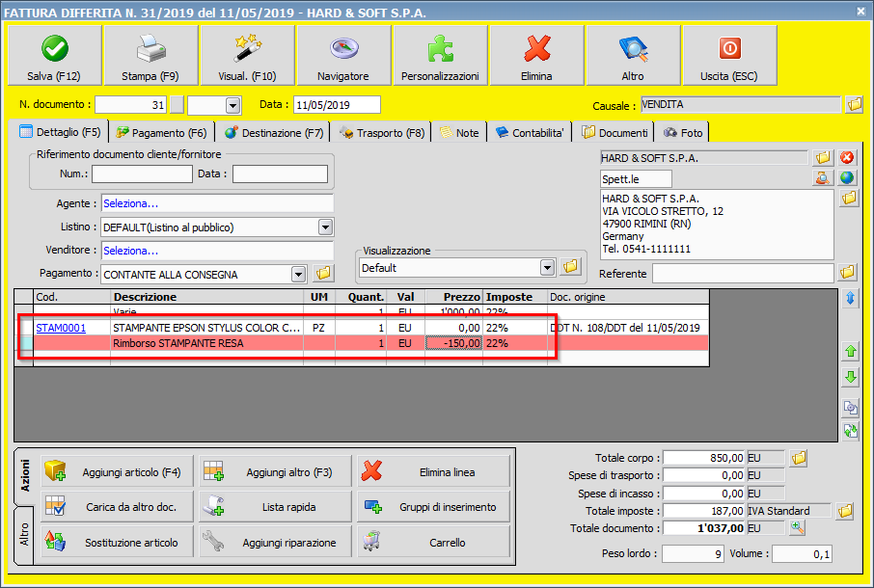Open the Navigatore compass tool

coord(343,56)
